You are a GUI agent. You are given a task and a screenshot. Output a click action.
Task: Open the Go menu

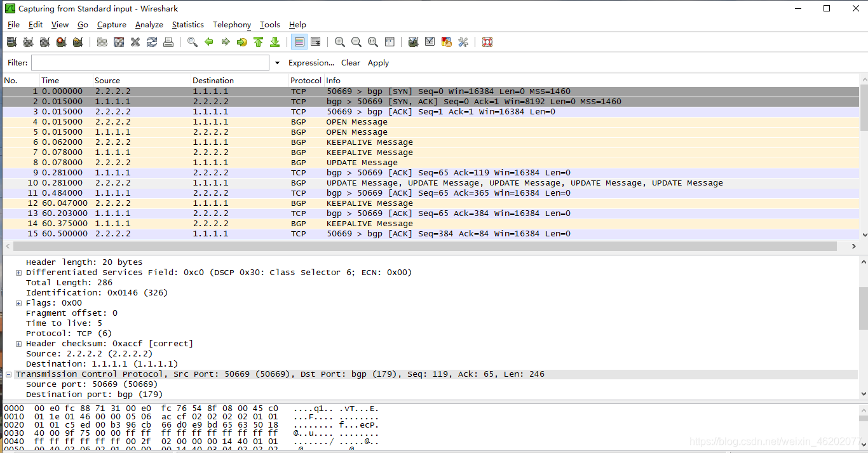pyautogui.click(x=83, y=25)
